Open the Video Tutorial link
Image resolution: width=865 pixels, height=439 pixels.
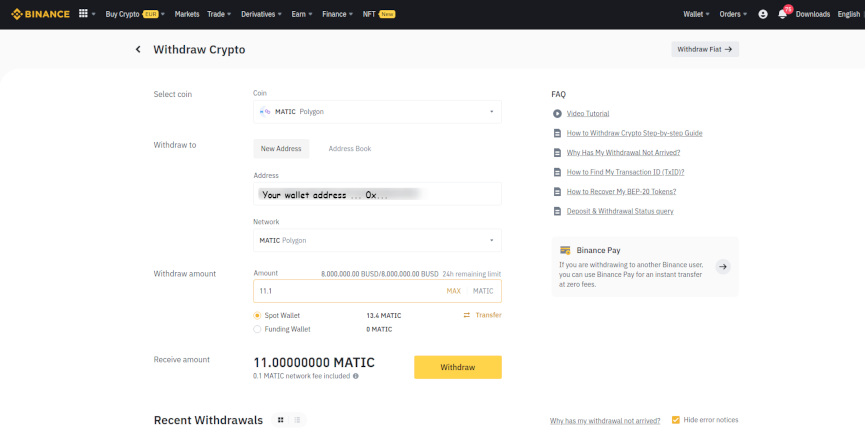[588, 114]
